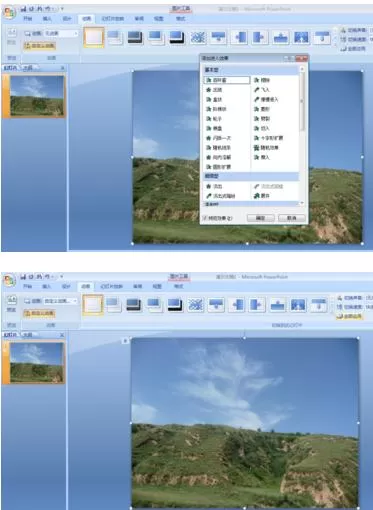Open 格式 tab in lower window
This screenshot has height=510, width=373.
tap(179, 286)
